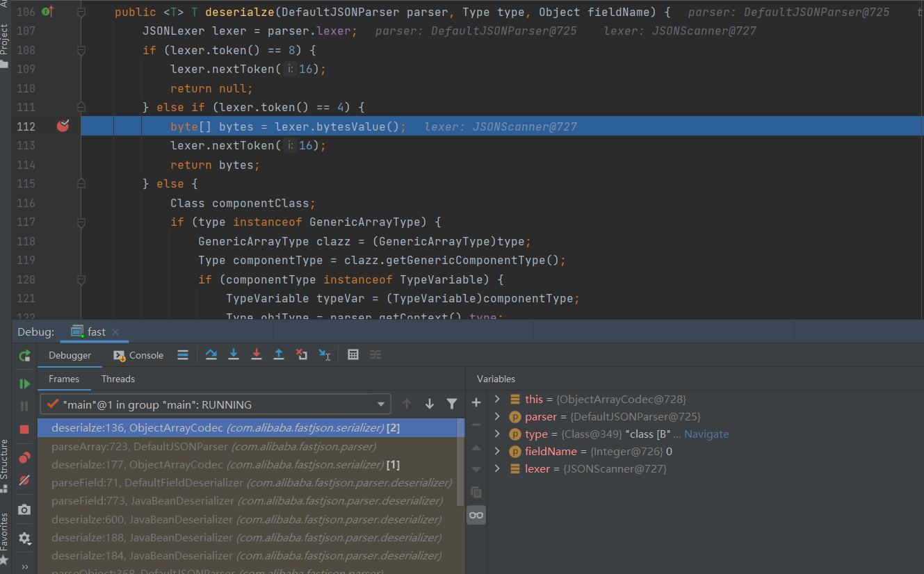Click the Rerun 'fast' debug icon
924x574 pixels.
point(25,355)
